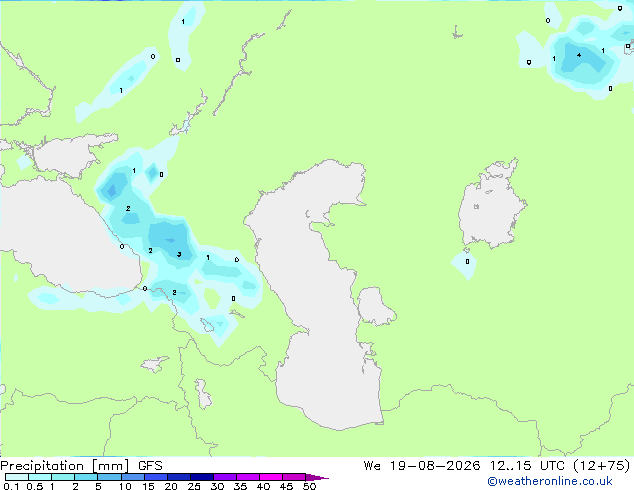Click the '30' legend scale label
Image resolution: width=634 pixels, height=490 pixels.
point(217,486)
